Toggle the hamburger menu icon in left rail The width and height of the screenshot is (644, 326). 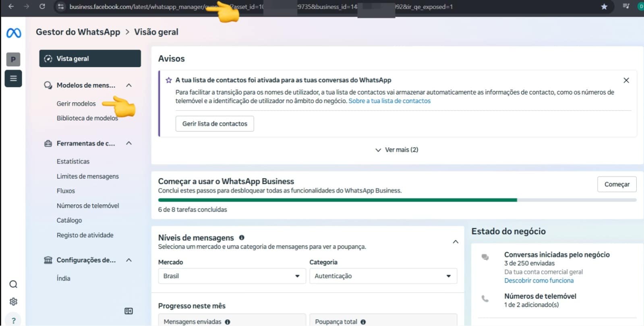click(13, 78)
